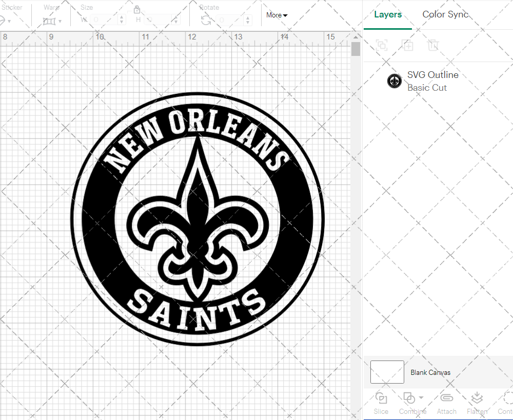Image resolution: width=513 pixels, height=420 pixels.
Task: Click the Height field stepper arrows
Action: tap(176, 20)
